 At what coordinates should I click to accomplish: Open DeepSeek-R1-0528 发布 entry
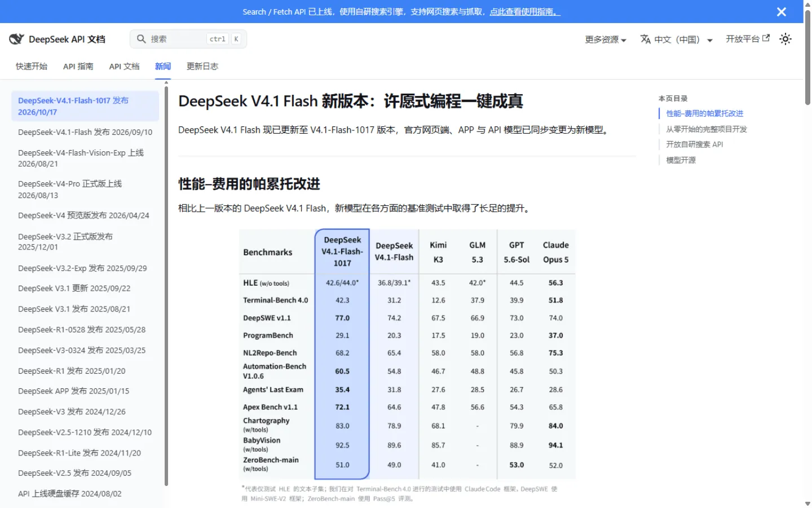coord(85,330)
